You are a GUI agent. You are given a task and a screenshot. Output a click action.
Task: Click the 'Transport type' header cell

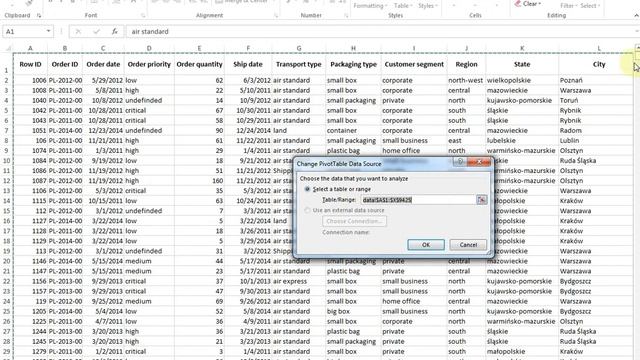coord(299,64)
